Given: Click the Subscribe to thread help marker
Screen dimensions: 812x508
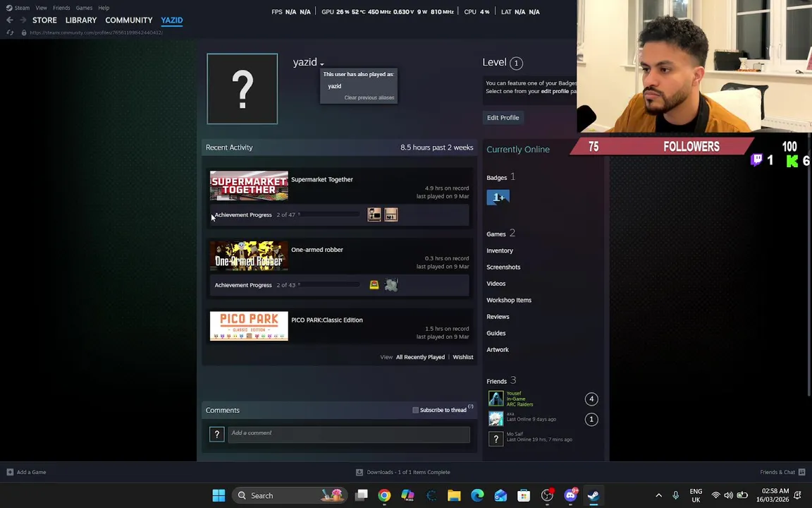Looking at the screenshot, I should (471, 406).
